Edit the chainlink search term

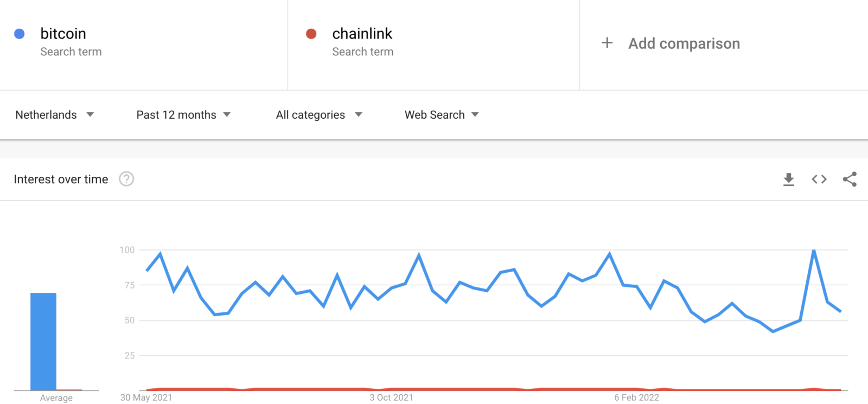362,34
